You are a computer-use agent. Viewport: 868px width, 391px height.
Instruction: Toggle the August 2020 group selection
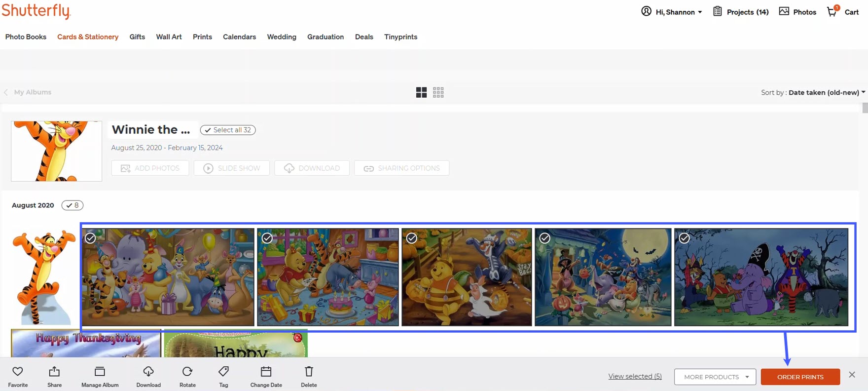coord(72,205)
